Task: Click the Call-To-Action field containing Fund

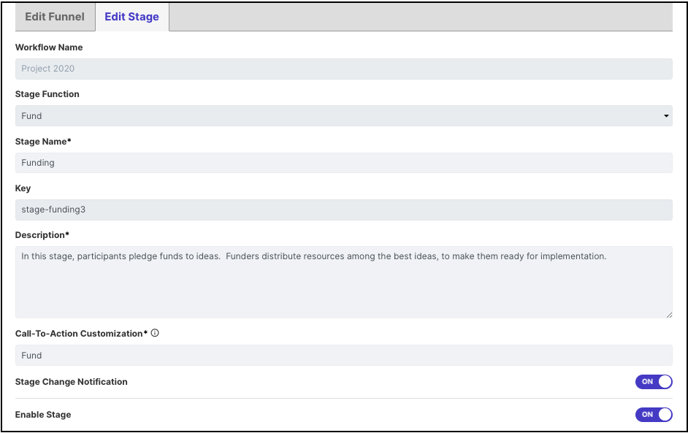Action: [x=344, y=355]
